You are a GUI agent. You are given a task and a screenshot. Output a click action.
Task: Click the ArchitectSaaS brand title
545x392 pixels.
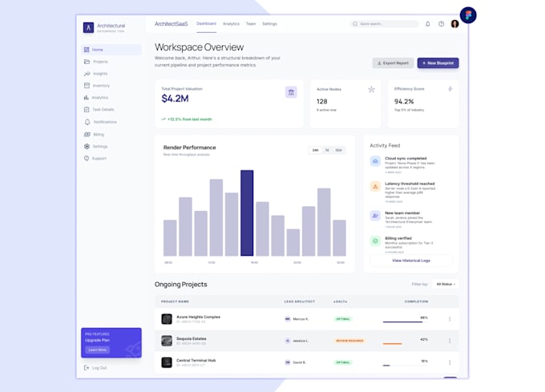(171, 24)
